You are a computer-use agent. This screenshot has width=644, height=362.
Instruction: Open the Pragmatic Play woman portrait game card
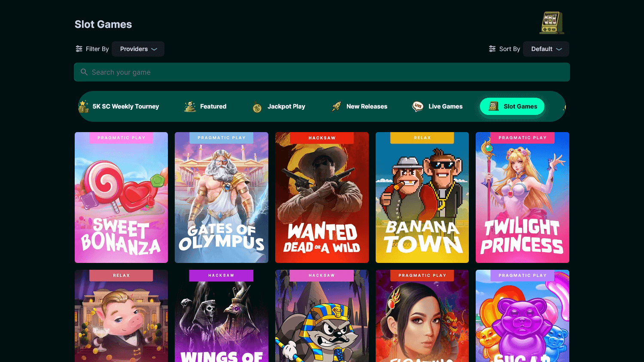[x=422, y=316]
